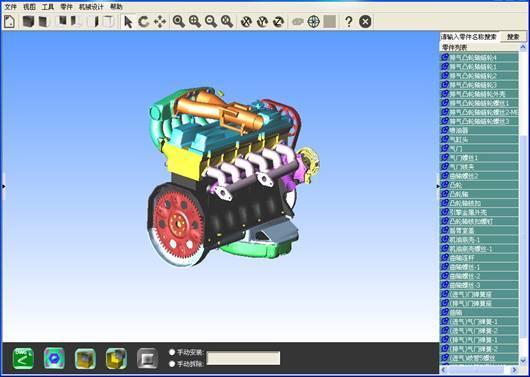Open the 工具 menu
Screen dimensions: 530x377
click(x=48, y=7)
